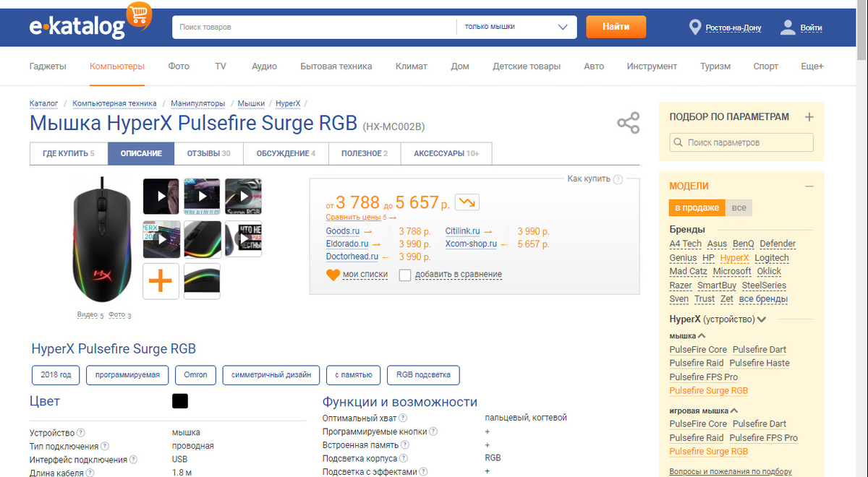Click the 'Поиск параметров' input field
Viewport: 868px width, 477px height.
[741, 142]
